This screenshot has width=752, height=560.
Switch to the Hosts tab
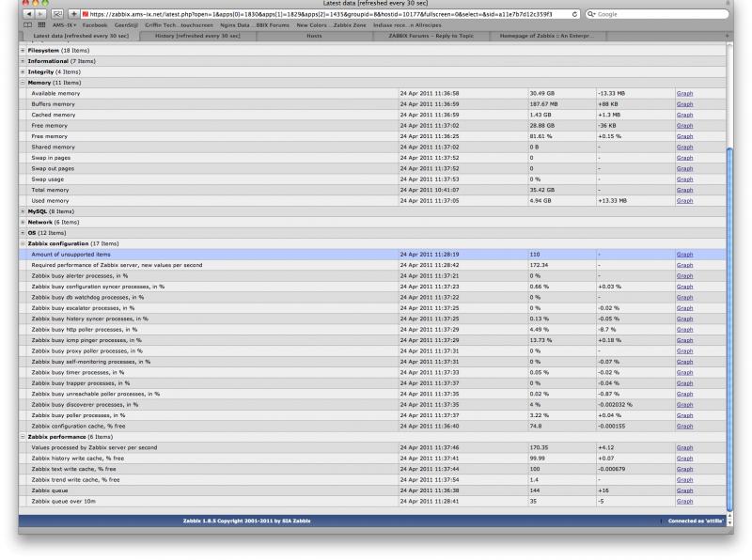314,36
